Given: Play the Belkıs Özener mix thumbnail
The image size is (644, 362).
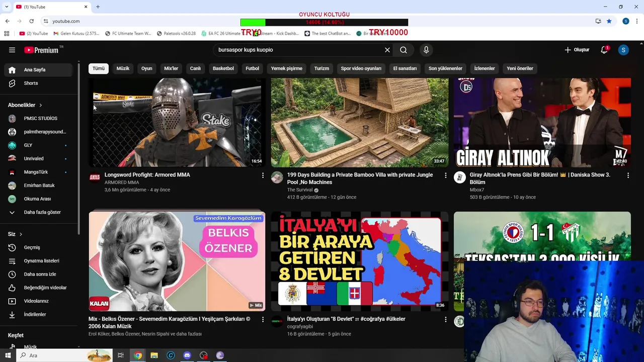Looking at the screenshot, I should [177, 261].
